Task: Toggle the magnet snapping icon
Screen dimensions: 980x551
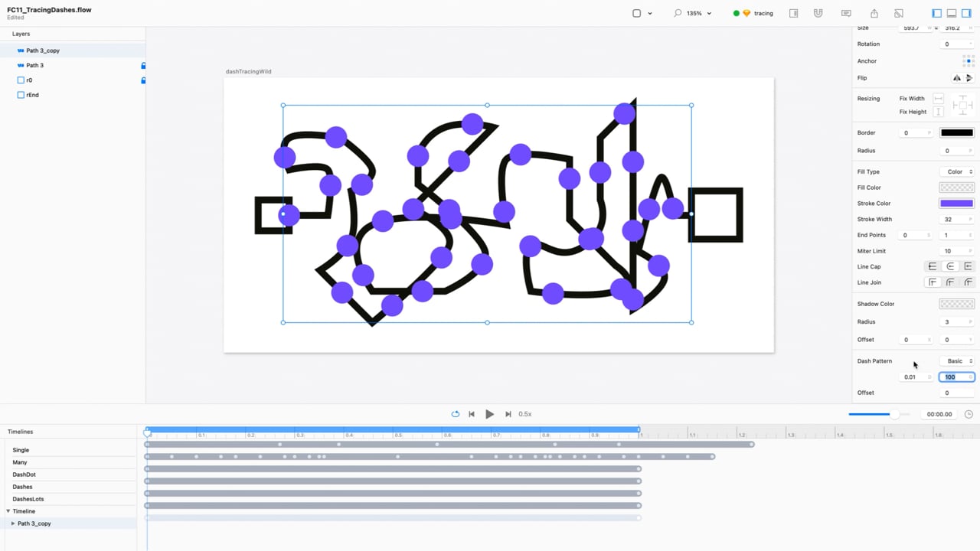Action: (818, 13)
